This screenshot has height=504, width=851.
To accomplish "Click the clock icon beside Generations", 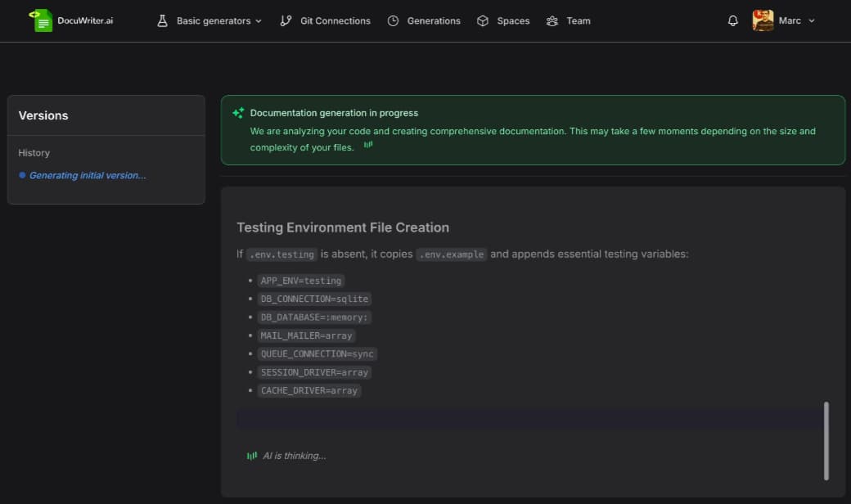I will [393, 20].
